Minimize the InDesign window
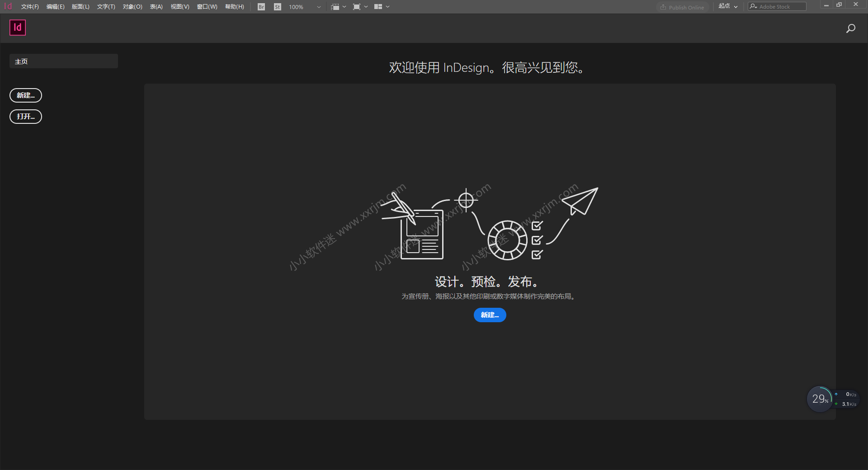 point(826,5)
